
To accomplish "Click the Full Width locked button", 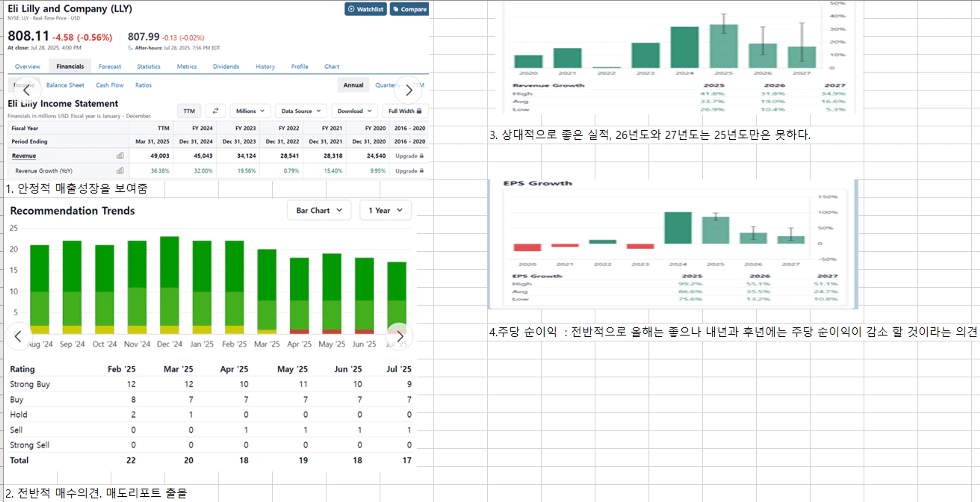I will click(x=405, y=111).
